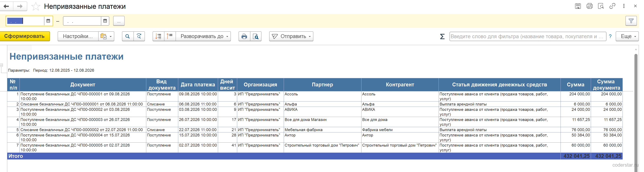The width and height of the screenshot is (644, 172).
Task: Click the word filter input field
Action: (527, 37)
